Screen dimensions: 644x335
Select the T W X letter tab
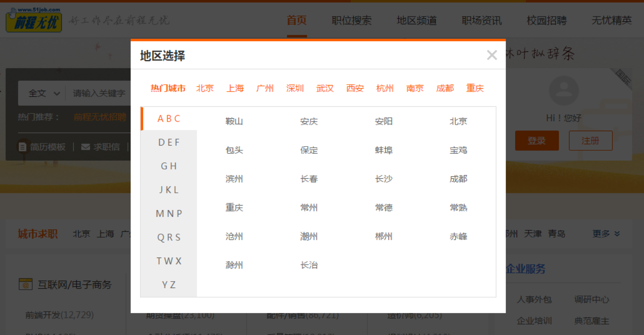point(169,261)
